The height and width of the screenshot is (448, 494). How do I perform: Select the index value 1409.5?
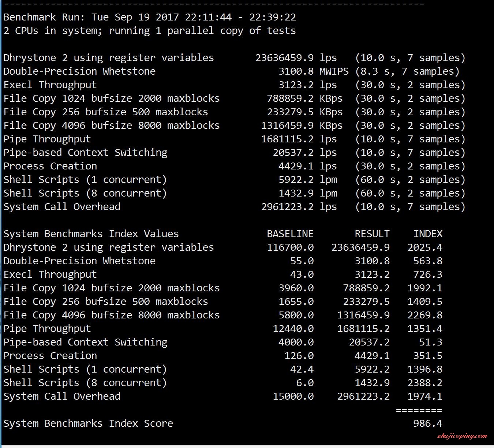pos(425,302)
